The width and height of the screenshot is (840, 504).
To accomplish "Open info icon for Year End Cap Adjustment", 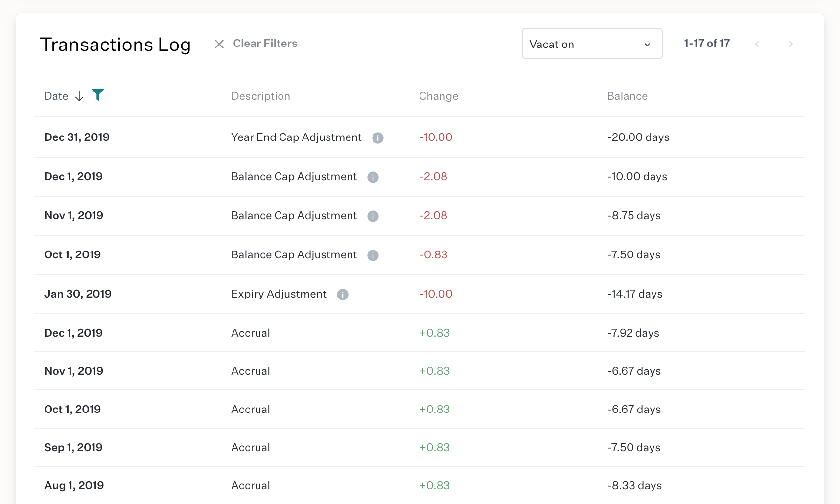I will [x=378, y=138].
